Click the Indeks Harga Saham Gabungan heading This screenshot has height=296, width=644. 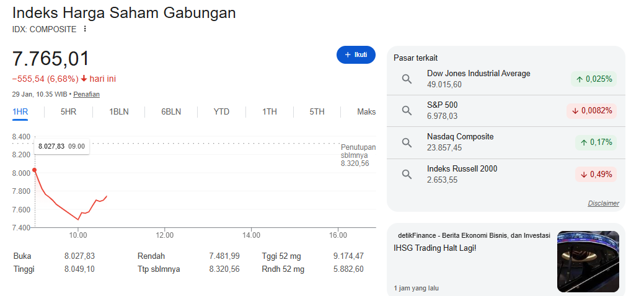(x=124, y=13)
